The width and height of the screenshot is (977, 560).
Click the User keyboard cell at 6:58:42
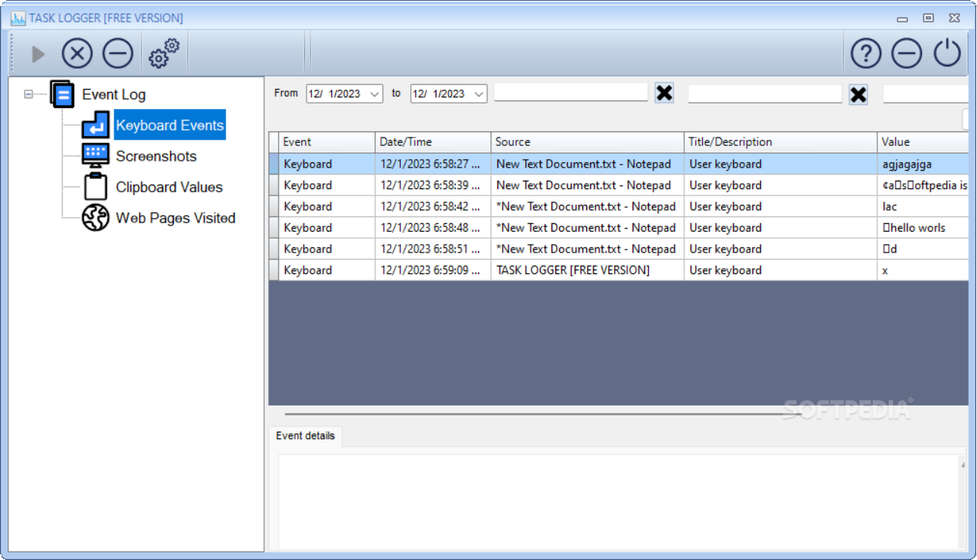coord(781,206)
